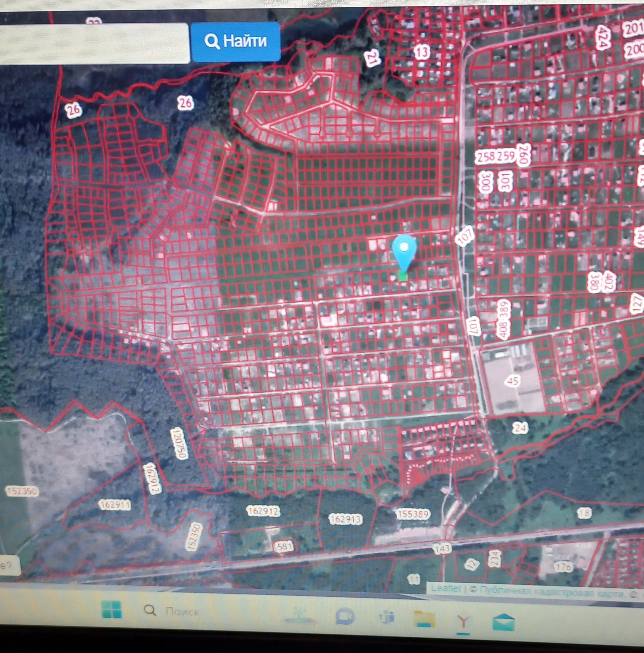Click the parcel labeled 45
The width and height of the screenshot is (644, 653).
tap(513, 381)
